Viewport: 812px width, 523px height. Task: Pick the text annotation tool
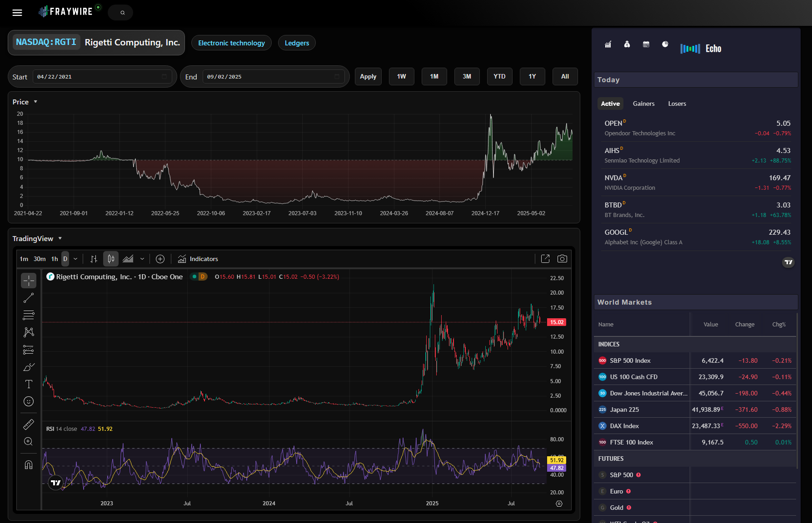[29, 384]
